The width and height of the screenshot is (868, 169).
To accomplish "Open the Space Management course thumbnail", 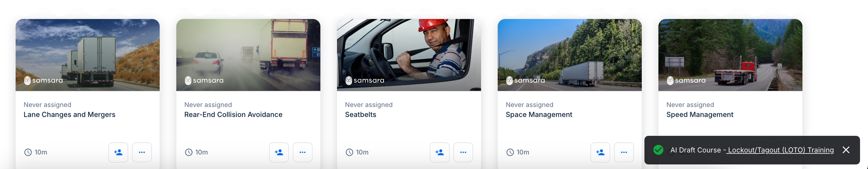I will tap(570, 55).
